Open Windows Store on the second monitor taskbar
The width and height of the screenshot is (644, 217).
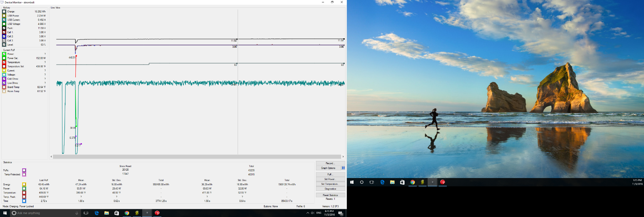tap(402, 182)
